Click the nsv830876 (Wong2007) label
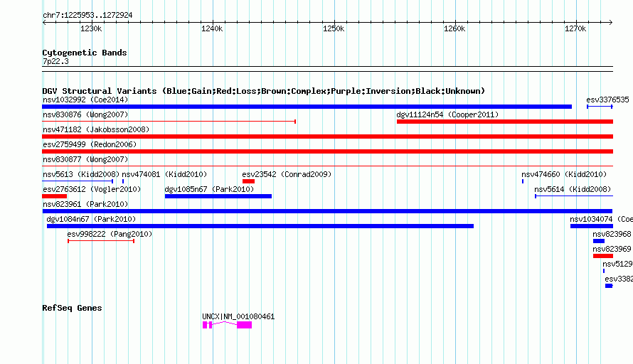The width and height of the screenshot is (633, 364). click(85, 114)
